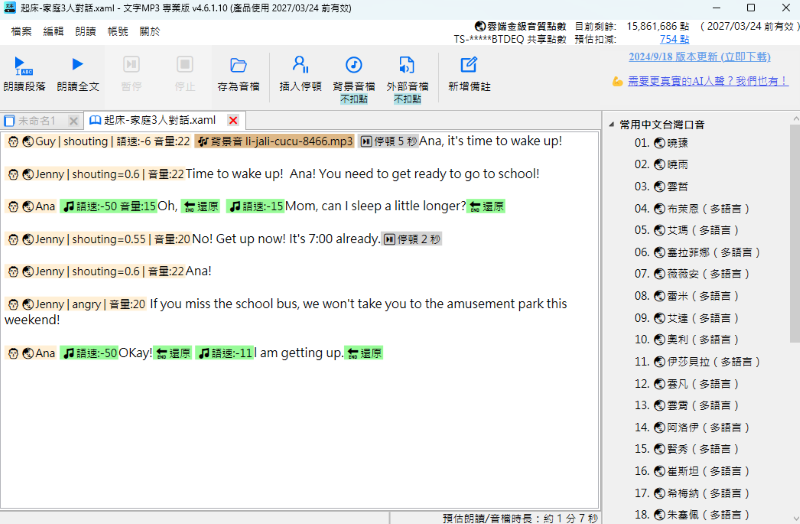The height and width of the screenshot is (524, 800).
Task: Click the 停頓 5 秒 pause tag
Action: (x=388, y=141)
